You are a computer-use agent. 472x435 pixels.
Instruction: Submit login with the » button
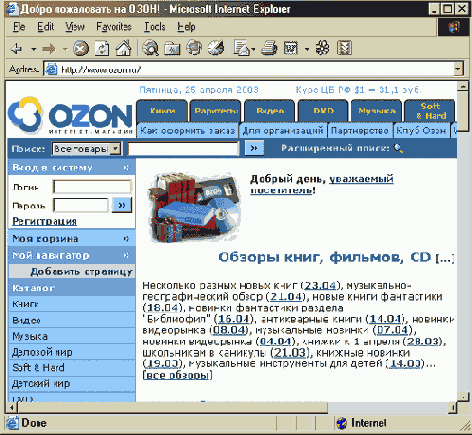pos(122,205)
